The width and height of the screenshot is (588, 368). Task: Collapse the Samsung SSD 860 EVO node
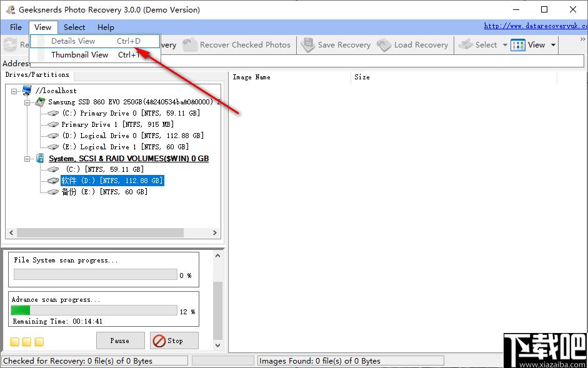27,102
